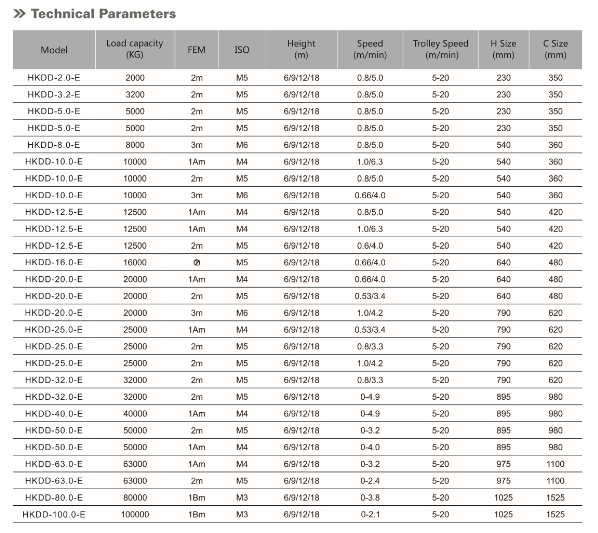Click M3 in the HKDD-100.0-E row
This screenshot has height=533, width=598.
pos(242,514)
